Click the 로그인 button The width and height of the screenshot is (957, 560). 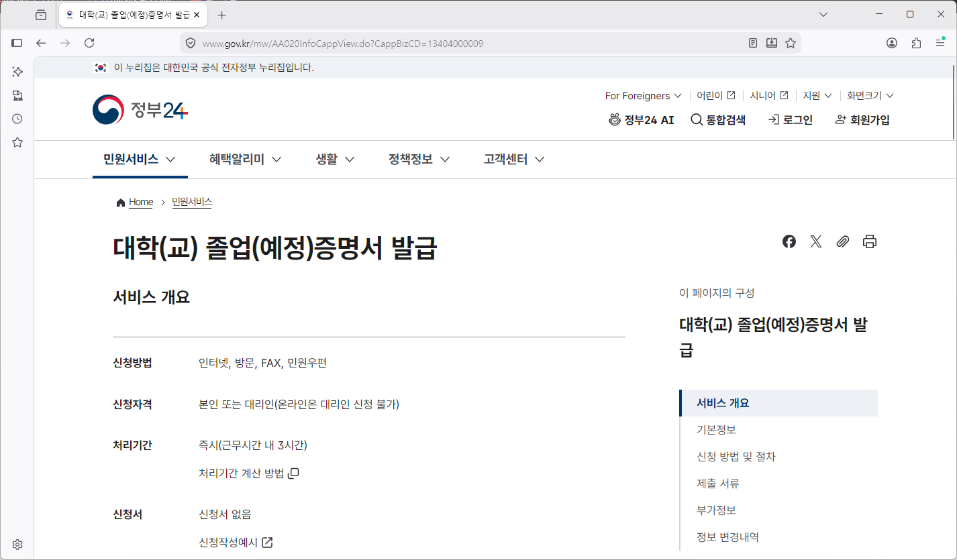[790, 120]
